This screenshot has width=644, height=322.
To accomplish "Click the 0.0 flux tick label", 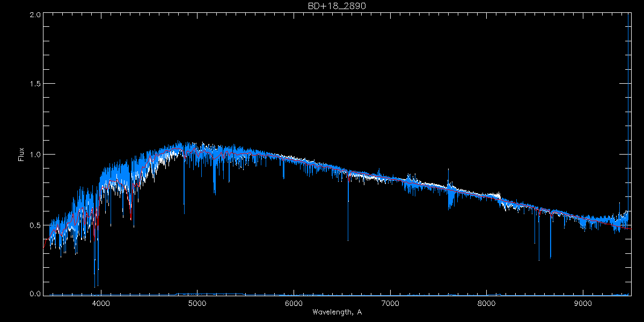I will pyautogui.click(x=35, y=294).
